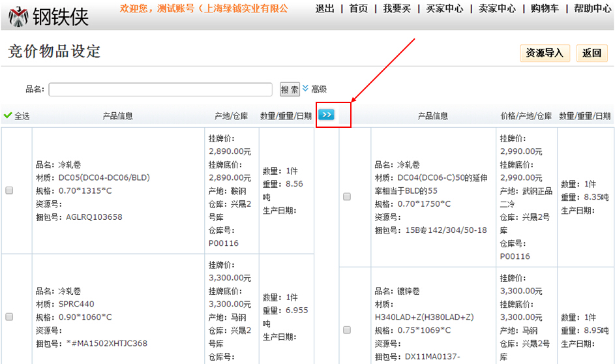Screen dimensions: 615x364
Task: Tick checkbox for SPRC440 冷轧卷 item
Action: 10,317
